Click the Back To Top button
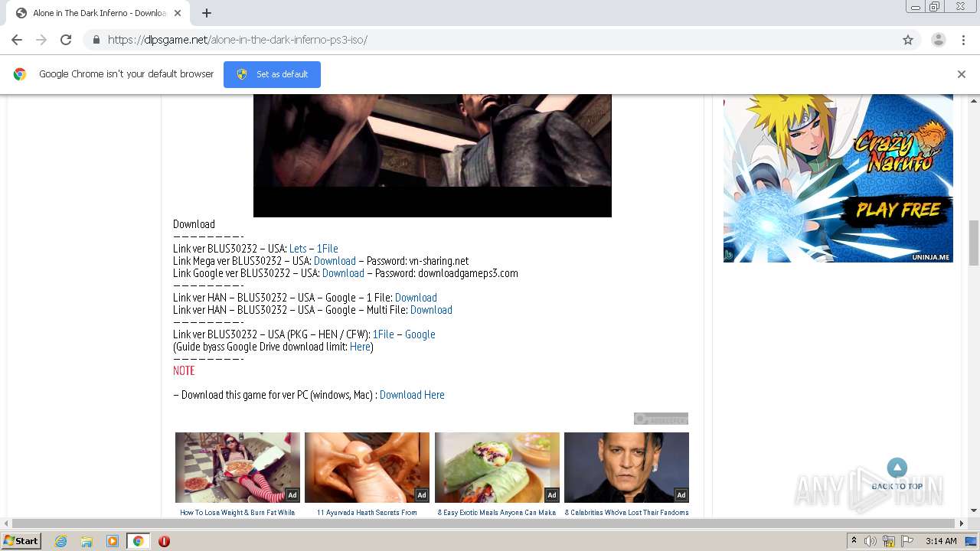Image resolution: width=980 pixels, height=551 pixels. (897, 474)
